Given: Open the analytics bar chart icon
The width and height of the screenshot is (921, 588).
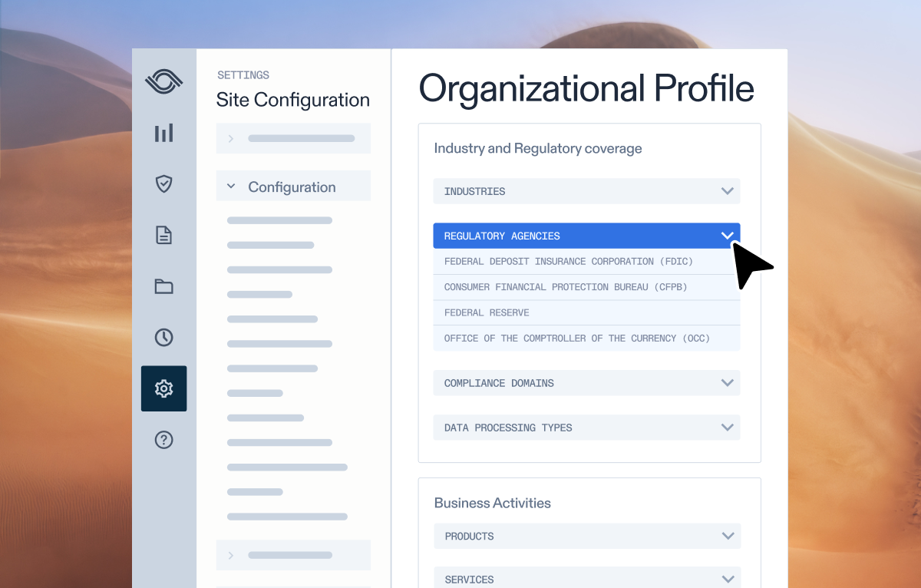Looking at the screenshot, I should [x=163, y=133].
